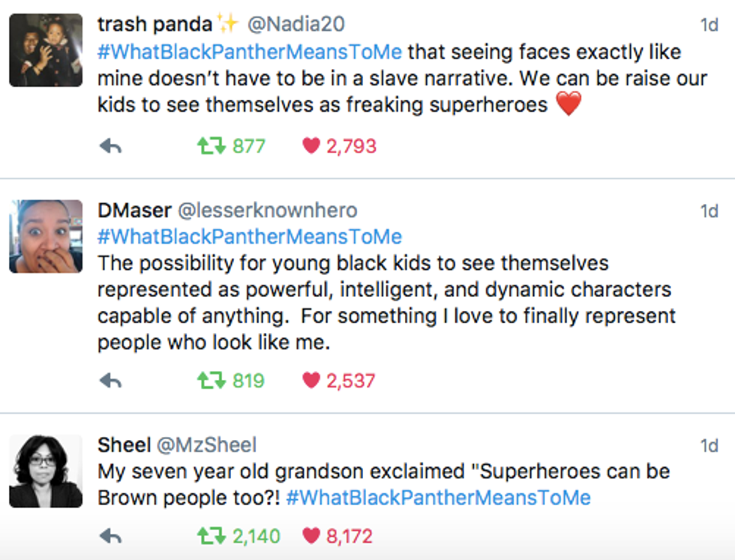Open Sheel's profile picture
Viewport: 735px width, 560px height.
click(46, 471)
